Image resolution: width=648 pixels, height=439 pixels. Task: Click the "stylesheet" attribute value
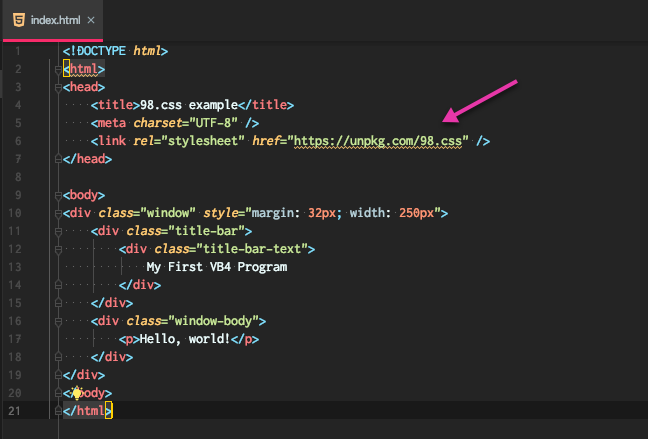point(202,141)
